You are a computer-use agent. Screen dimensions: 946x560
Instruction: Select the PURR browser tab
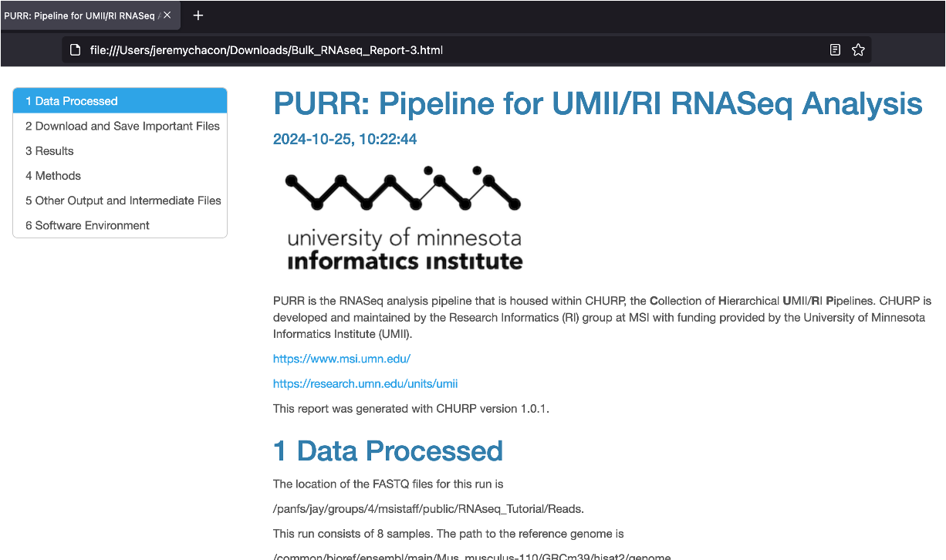[x=90, y=15]
